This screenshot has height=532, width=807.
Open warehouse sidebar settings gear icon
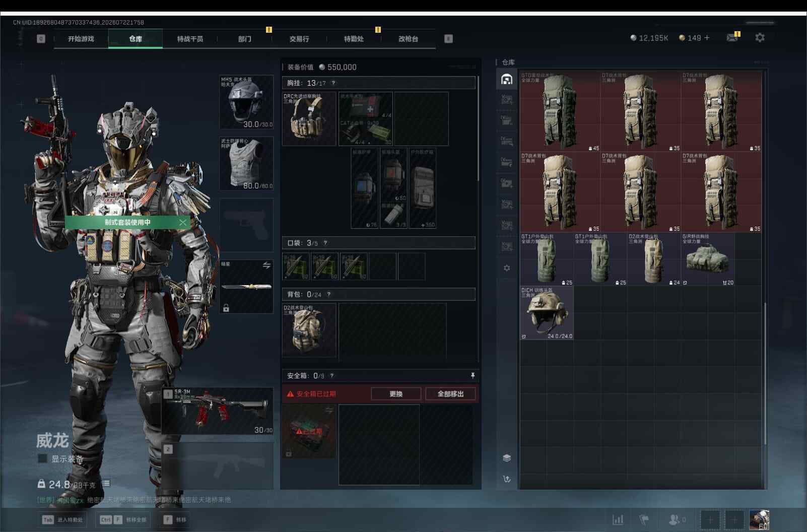click(507, 268)
